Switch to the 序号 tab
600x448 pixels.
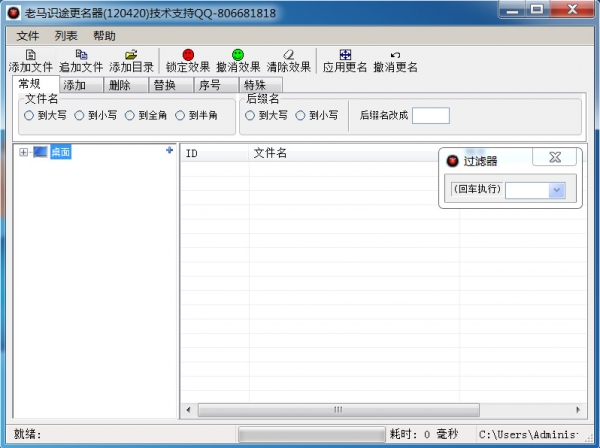pos(216,85)
